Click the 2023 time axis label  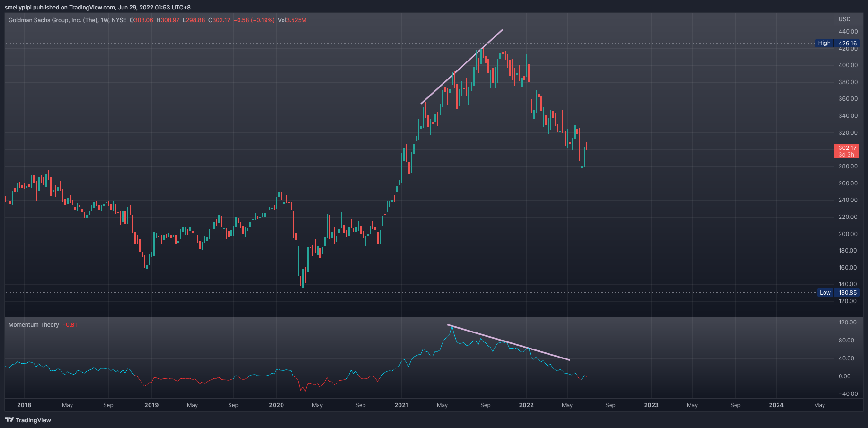coord(651,405)
